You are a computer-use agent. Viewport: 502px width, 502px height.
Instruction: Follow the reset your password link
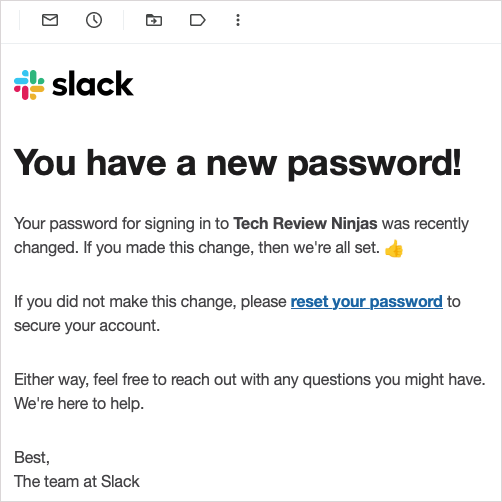pos(367,302)
